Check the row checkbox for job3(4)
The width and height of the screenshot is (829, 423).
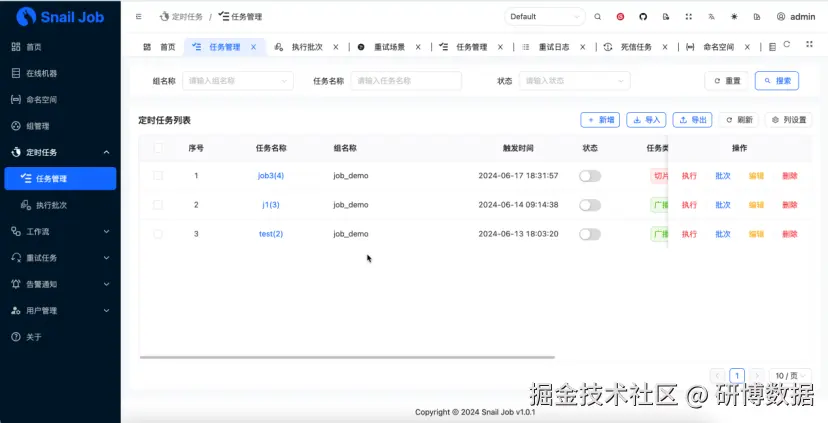click(x=158, y=176)
